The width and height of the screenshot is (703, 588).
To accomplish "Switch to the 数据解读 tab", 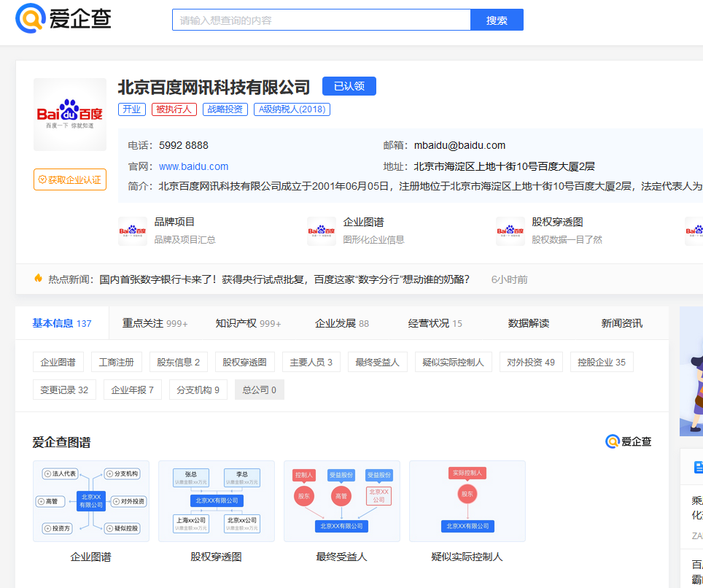I will click(529, 323).
